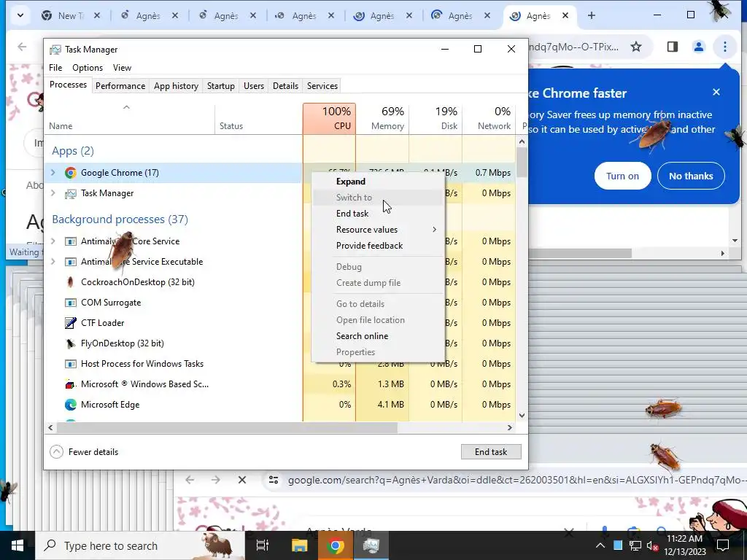The height and width of the screenshot is (560, 747).
Task: Click the back arrow in the top Chrome window
Action: pos(22,47)
